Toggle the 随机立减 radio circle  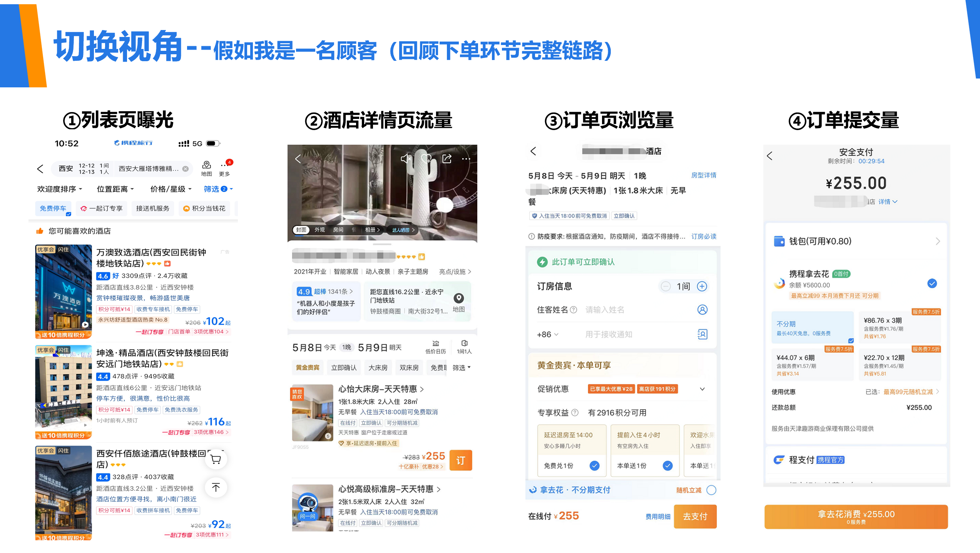click(x=711, y=490)
